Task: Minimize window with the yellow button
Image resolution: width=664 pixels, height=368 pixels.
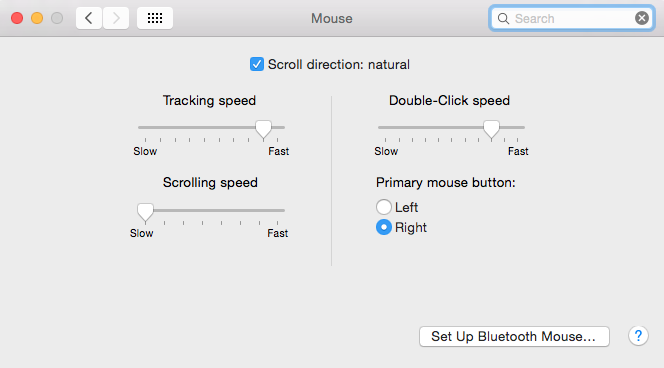Action: click(x=37, y=18)
